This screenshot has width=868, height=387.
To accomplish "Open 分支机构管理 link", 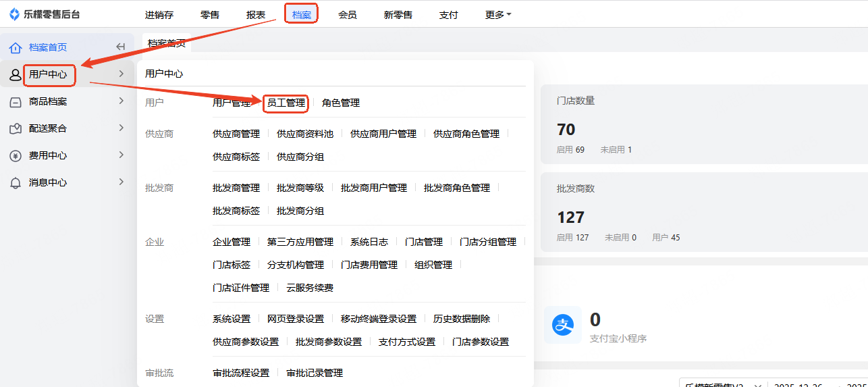I will click(296, 265).
